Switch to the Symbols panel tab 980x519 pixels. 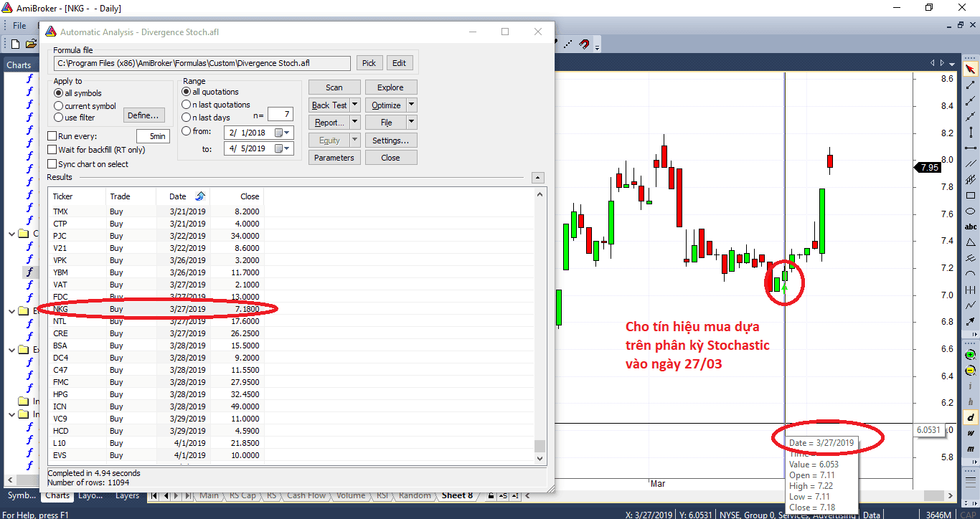click(22, 495)
